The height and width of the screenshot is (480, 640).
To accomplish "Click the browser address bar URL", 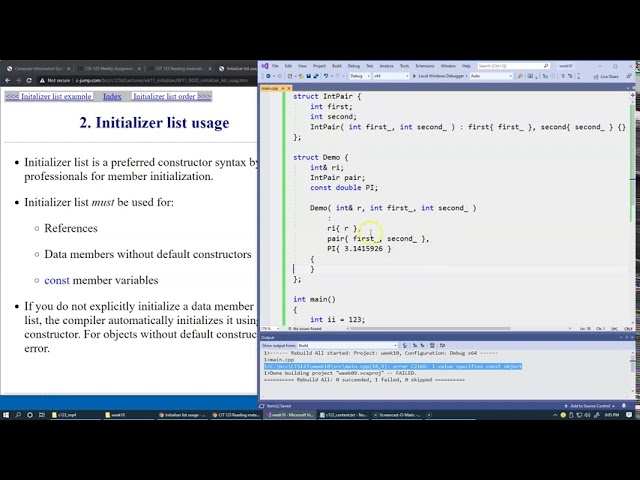I will (162, 80).
